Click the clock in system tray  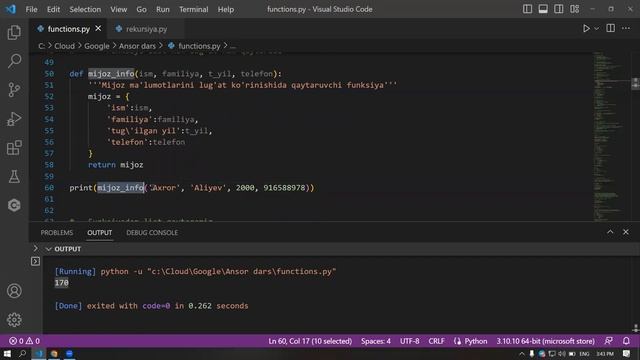pos(605,353)
